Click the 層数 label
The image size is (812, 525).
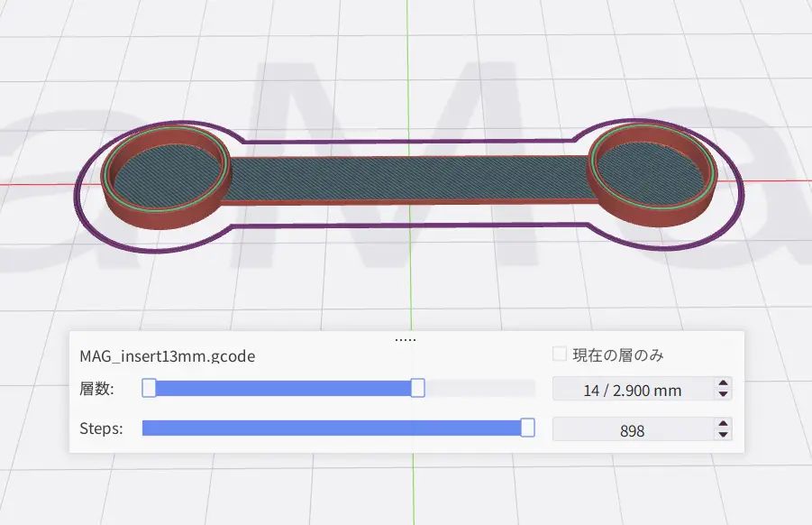pyautogui.click(x=96, y=390)
